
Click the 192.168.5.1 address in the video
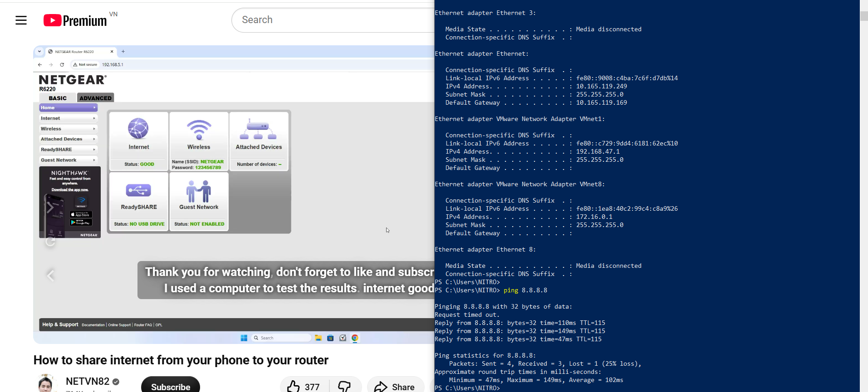click(113, 65)
